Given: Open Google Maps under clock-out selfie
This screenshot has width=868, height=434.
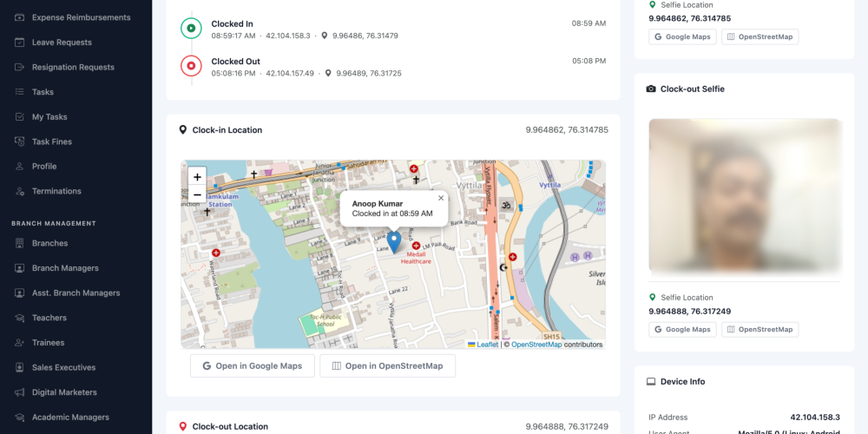Looking at the screenshot, I should [x=682, y=329].
